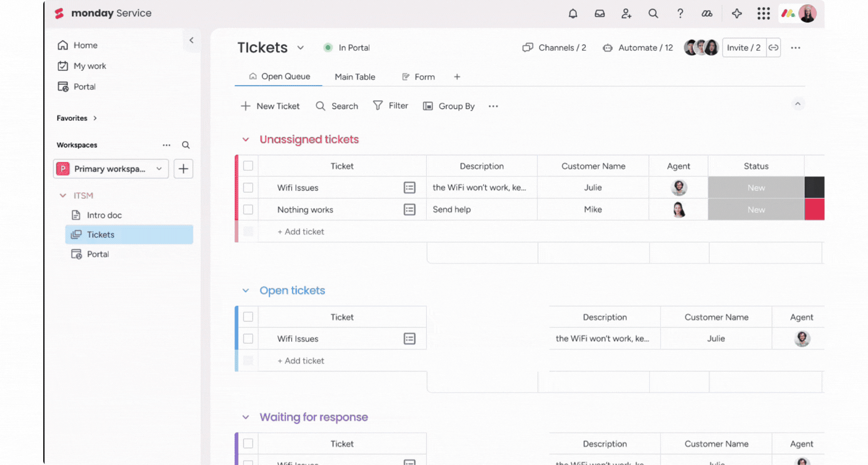The width and height of the screenshot is (868, 465).
Task: Add a new board view tab
Action: [457, 77]
